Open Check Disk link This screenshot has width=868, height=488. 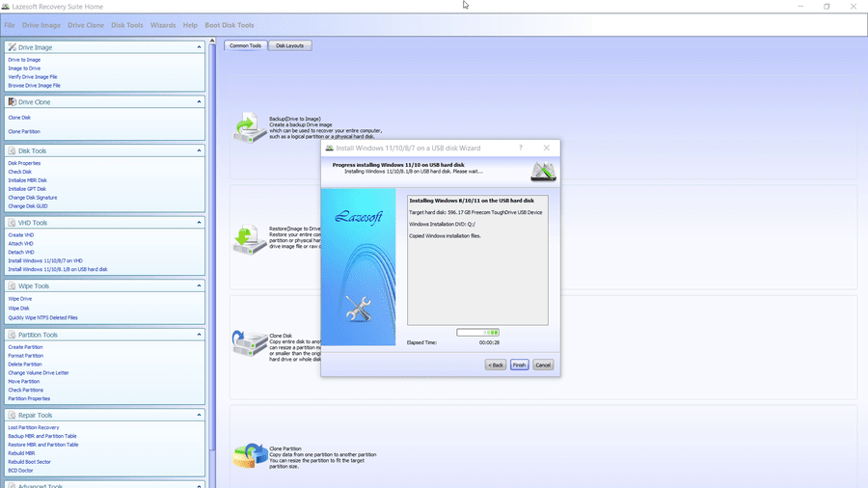pyautogui.click(x=20, y=172)
